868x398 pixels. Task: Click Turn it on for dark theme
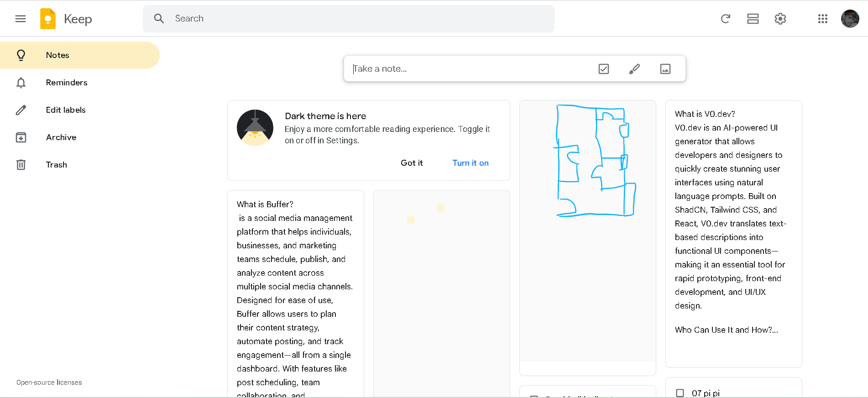(471, 163)
